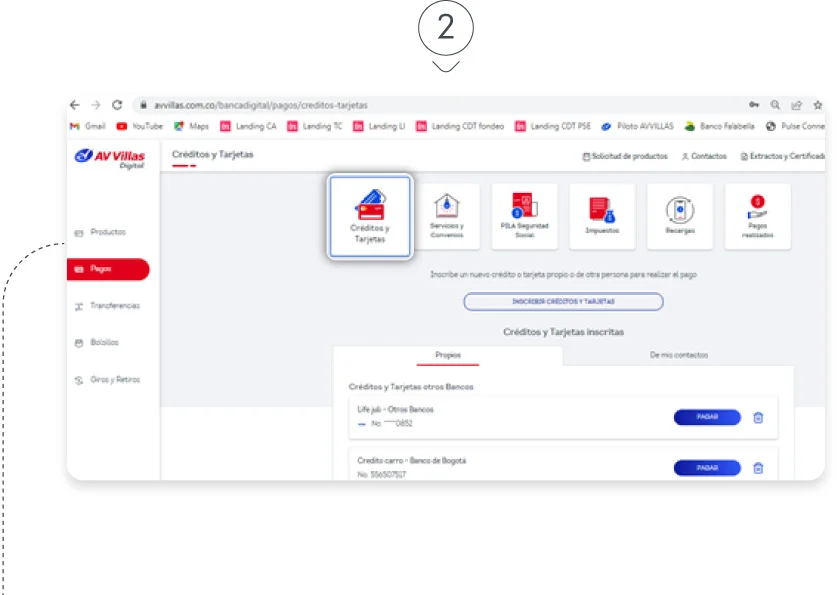Open Productos in the sidebar
Image resolution: width=837 pixels, height=595 pixels.
pos(107,232)
